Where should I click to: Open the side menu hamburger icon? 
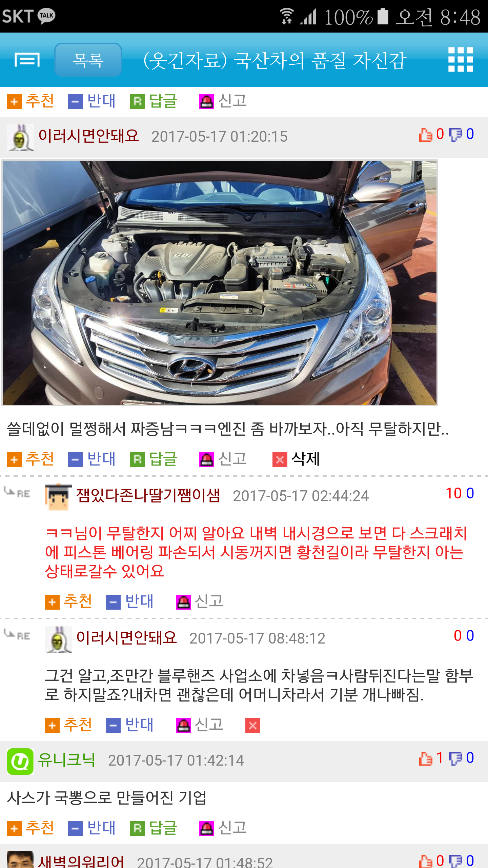pos(27,60)
